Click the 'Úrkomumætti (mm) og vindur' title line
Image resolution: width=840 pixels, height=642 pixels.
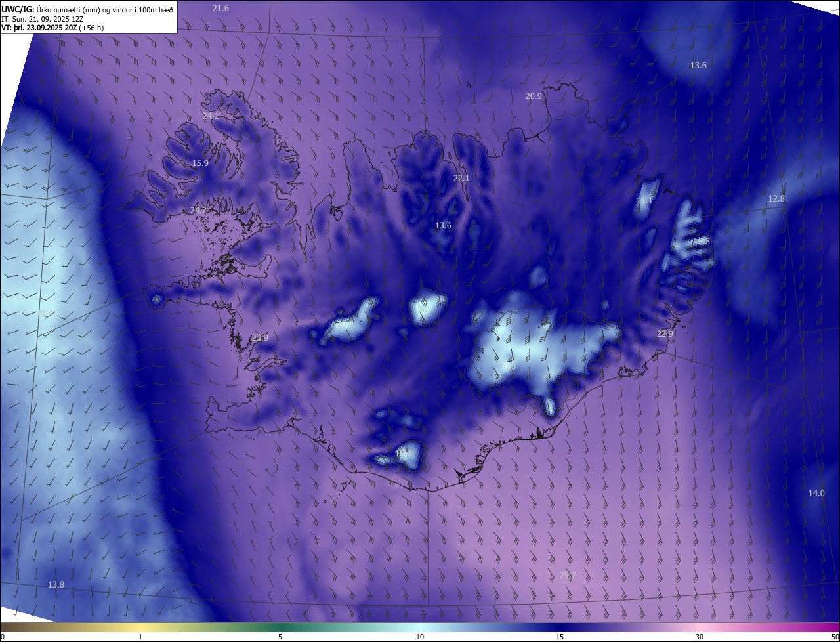tap(87, 9)
